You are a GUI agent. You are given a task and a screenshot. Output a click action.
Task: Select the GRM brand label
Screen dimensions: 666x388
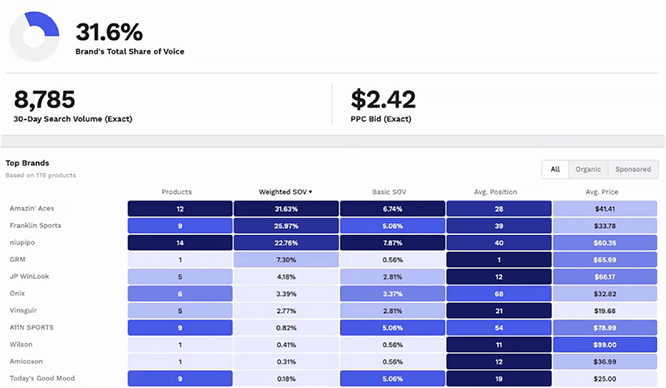[x=17, y=259]
